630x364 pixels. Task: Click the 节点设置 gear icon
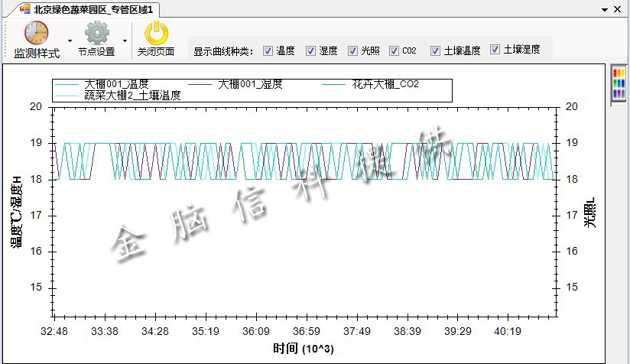[x=97, y=34]
